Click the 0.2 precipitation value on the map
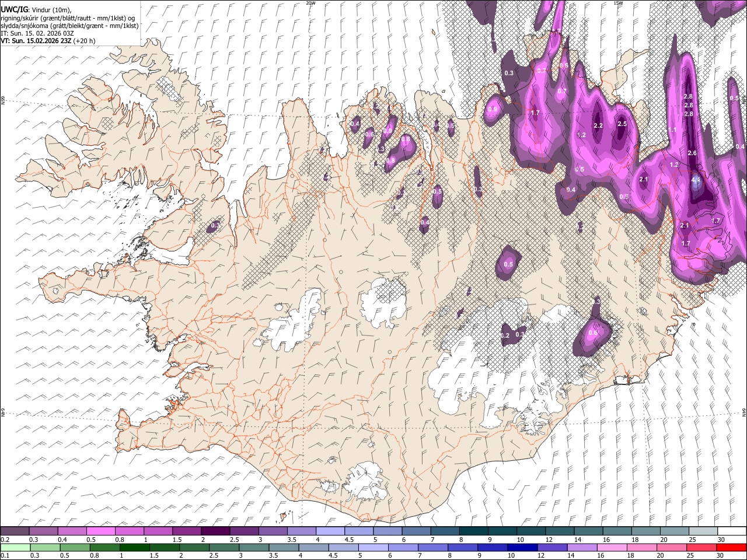 click(x=505, y=335)
